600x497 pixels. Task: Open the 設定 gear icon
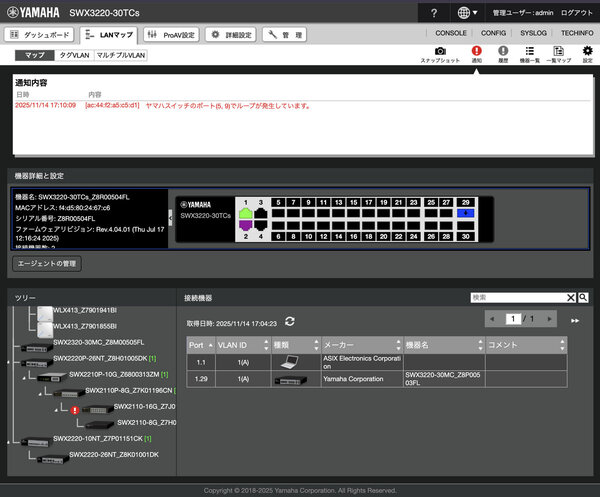click(x=587, y=51)
